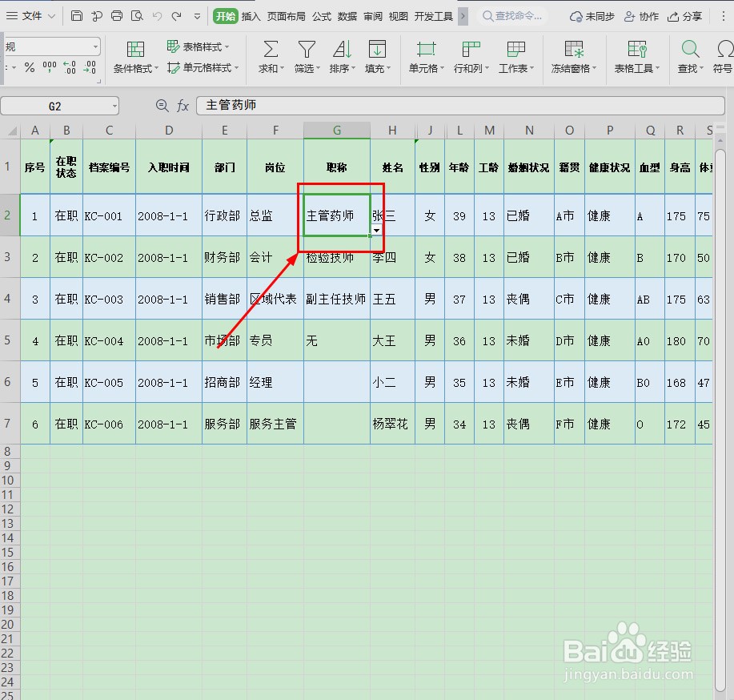Viewport: 734px width, 700px height.
Task: Click the Table Style (表格样式) icon
Action: tap(173, 46)
